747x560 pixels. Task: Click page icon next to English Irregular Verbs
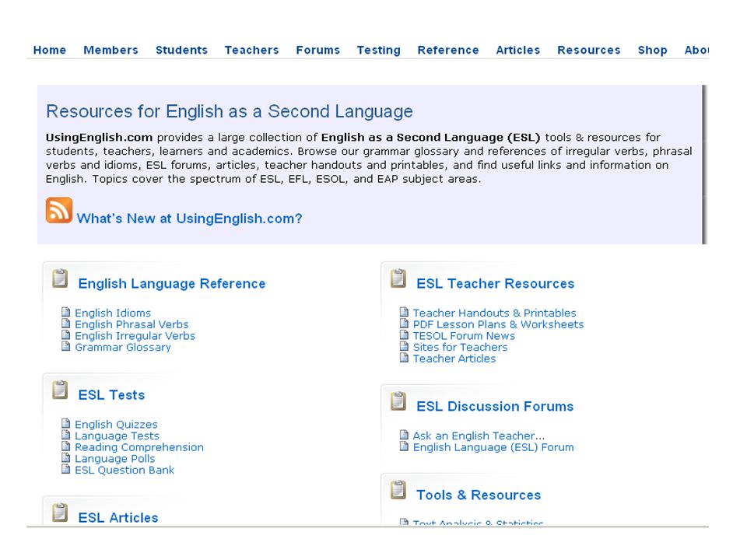point(65,334)
